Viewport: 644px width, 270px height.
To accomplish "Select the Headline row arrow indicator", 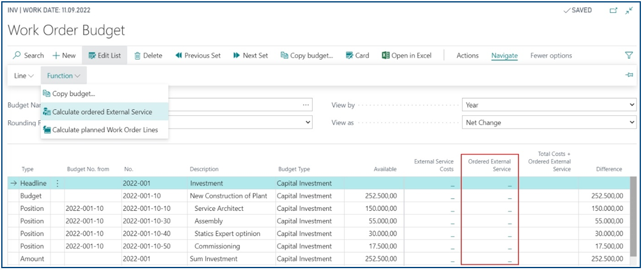I will point(13,184).
